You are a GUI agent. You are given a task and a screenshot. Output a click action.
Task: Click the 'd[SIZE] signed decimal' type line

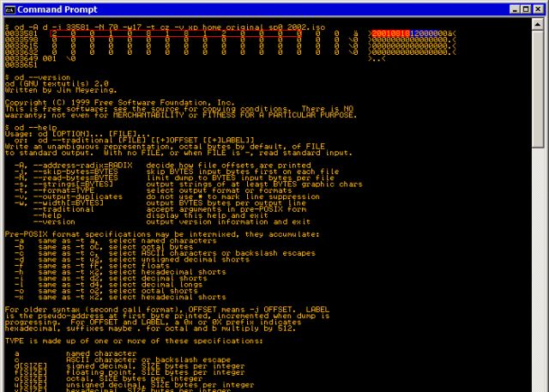click(x=130, y=366)
